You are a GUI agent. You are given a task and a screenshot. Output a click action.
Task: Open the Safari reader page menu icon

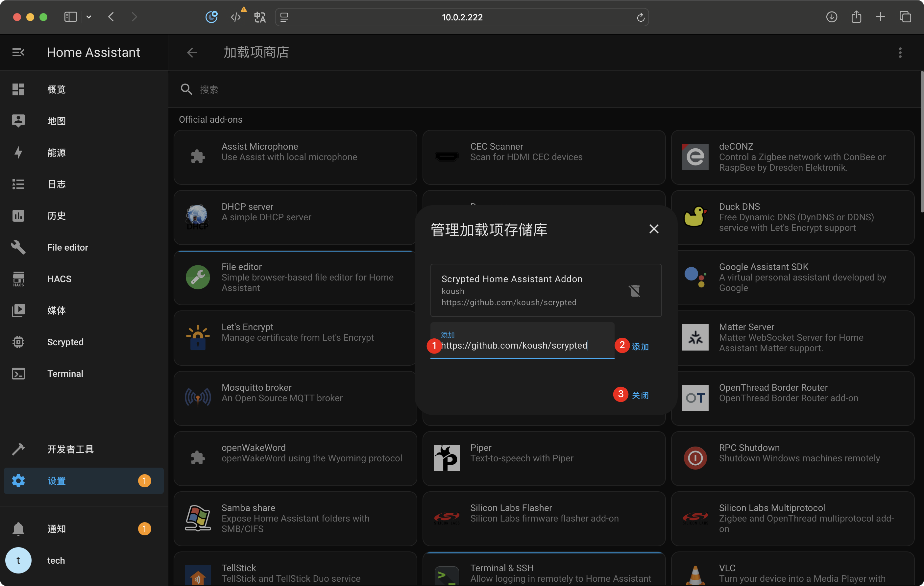pyautogui.click(x=284, y=17)
